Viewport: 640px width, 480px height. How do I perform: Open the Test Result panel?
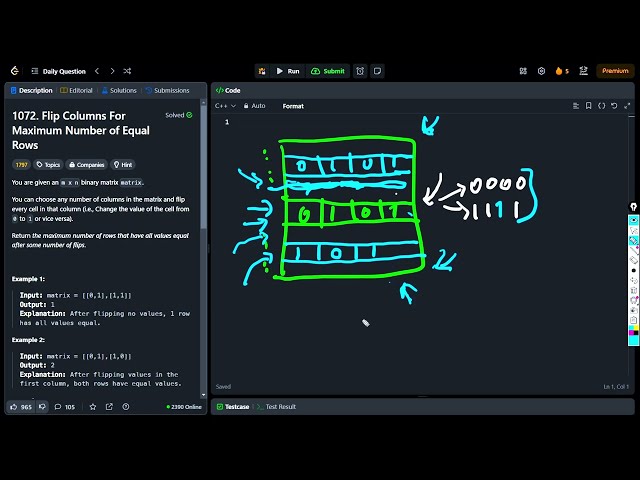(275, 407)
